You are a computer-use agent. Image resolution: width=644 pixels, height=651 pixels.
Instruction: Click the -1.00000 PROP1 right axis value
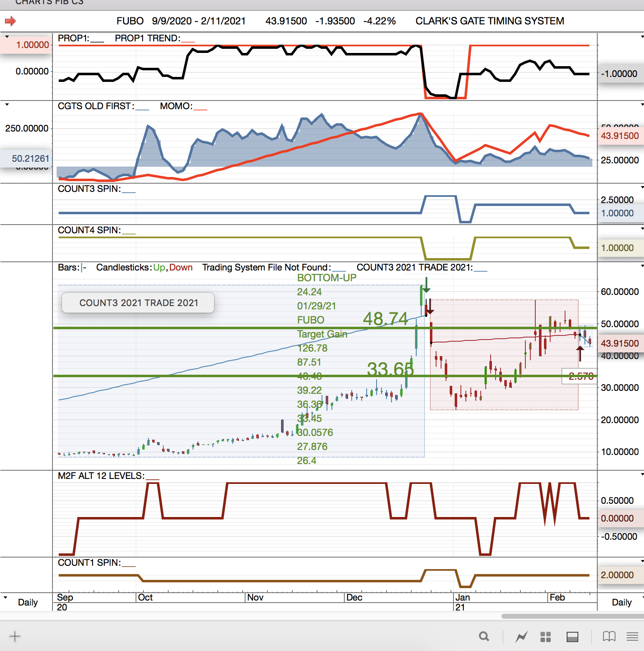pos(619,74)
